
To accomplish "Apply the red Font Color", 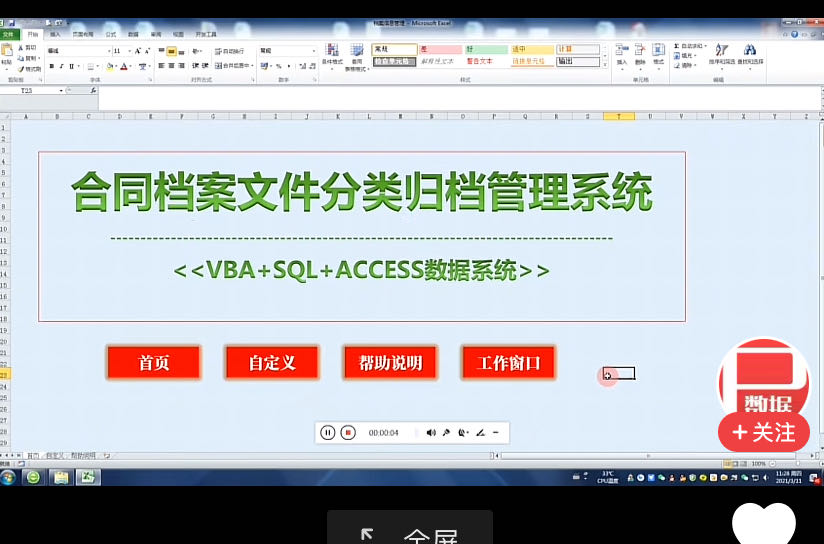I will (124, 66).
